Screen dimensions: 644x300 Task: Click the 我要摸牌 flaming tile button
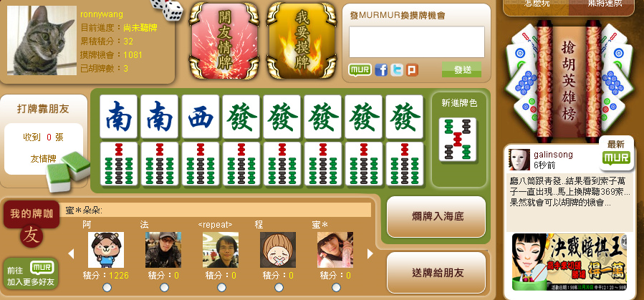(302, 41)
